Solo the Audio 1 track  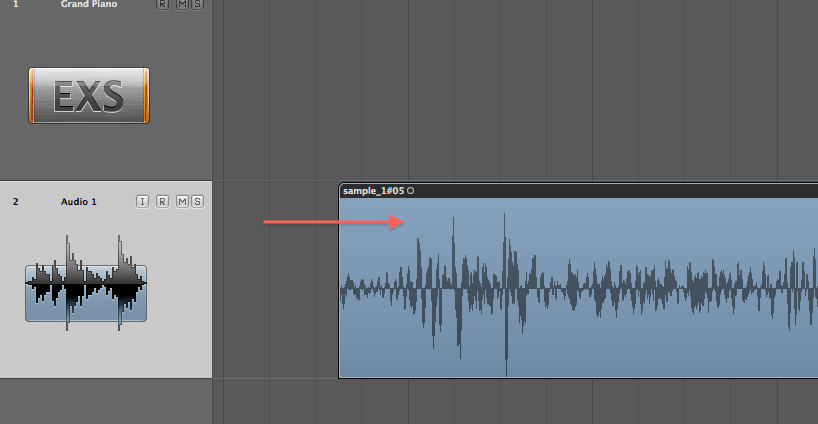tap(197, 202)
